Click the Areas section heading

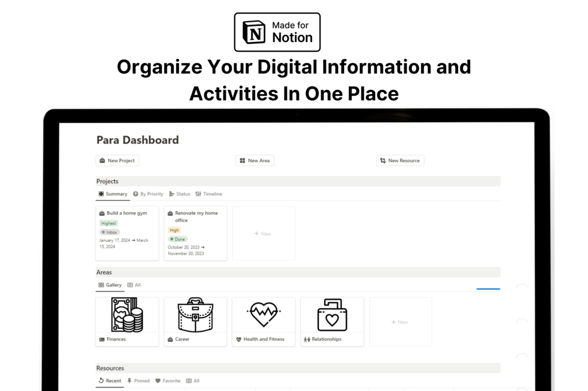(x=104, y=272)
